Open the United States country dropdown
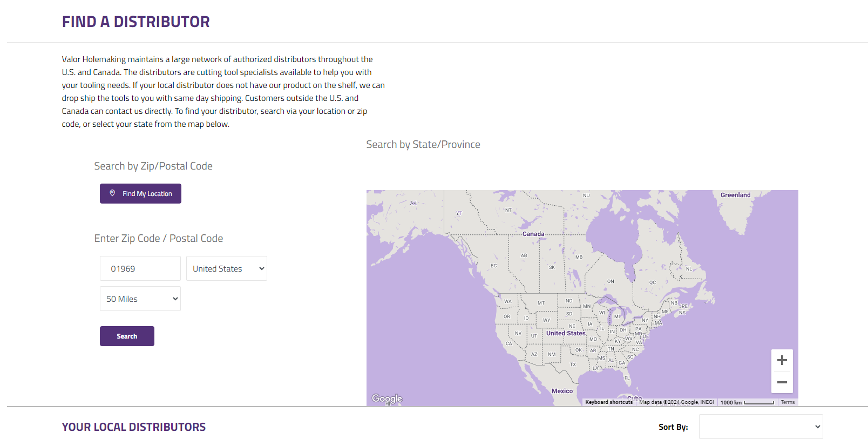This screenshot has height=446, width=868. (x=227, y=268)
